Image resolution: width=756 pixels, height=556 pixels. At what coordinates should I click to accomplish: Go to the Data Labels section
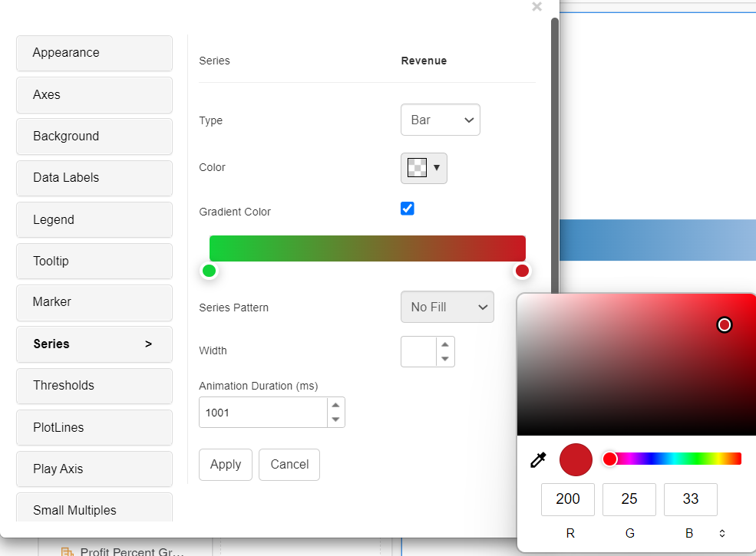94,178
